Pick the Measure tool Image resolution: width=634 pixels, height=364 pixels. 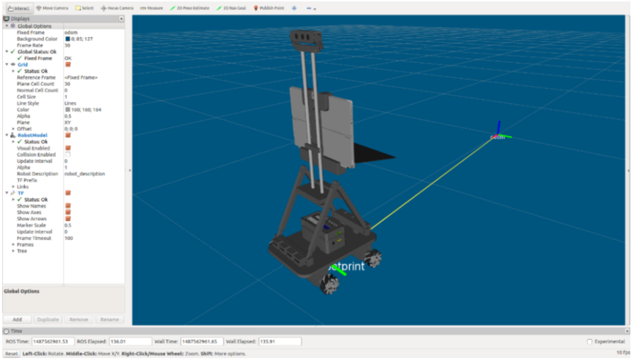[151, 8]
